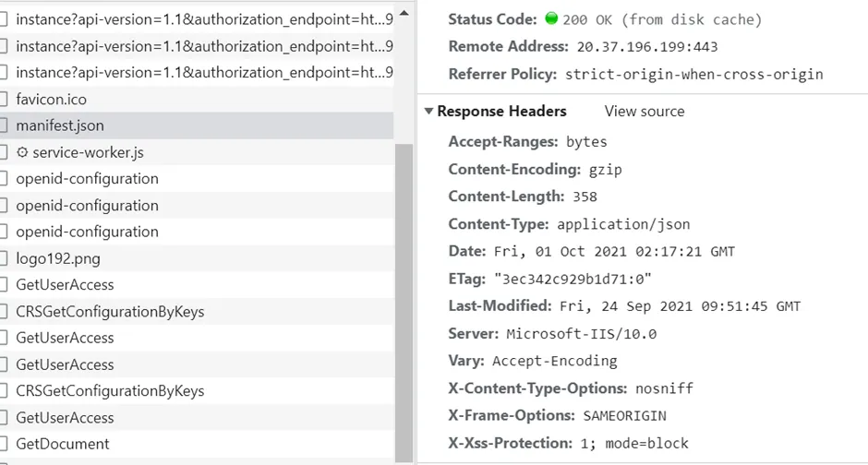Click the Vary value Accept-Encoding
This screenshot has height=465, width=868.
[555, 361]
